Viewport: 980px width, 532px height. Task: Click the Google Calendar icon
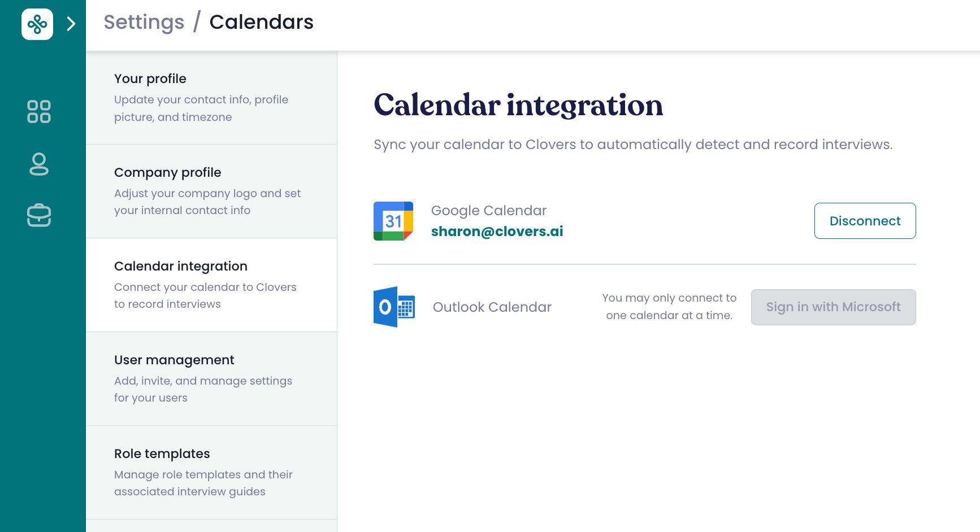click(x=393, y=221)
